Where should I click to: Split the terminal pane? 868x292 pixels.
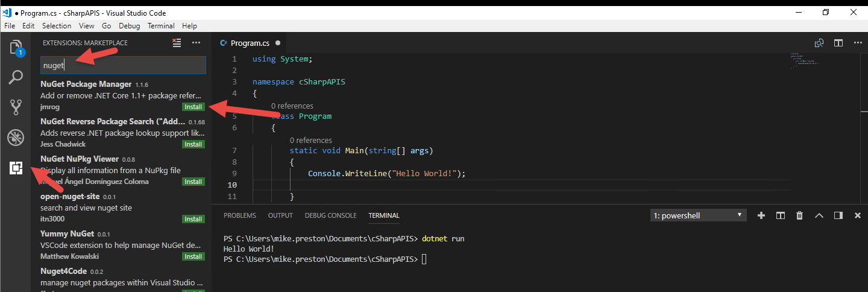click(x=781, y=215)
